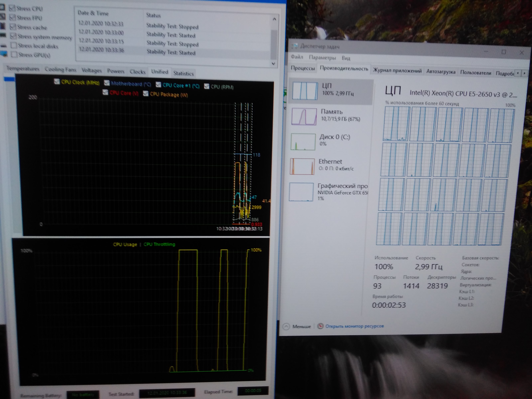This screenshot has height=399, width=532.
Task: Click the Task Manager title bar icon
Action: coord(295,46)
